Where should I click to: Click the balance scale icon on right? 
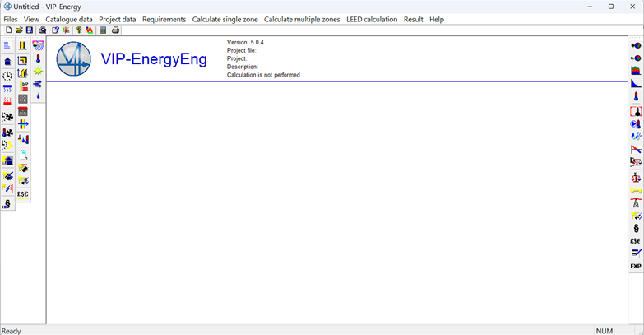tap(635, 177)
